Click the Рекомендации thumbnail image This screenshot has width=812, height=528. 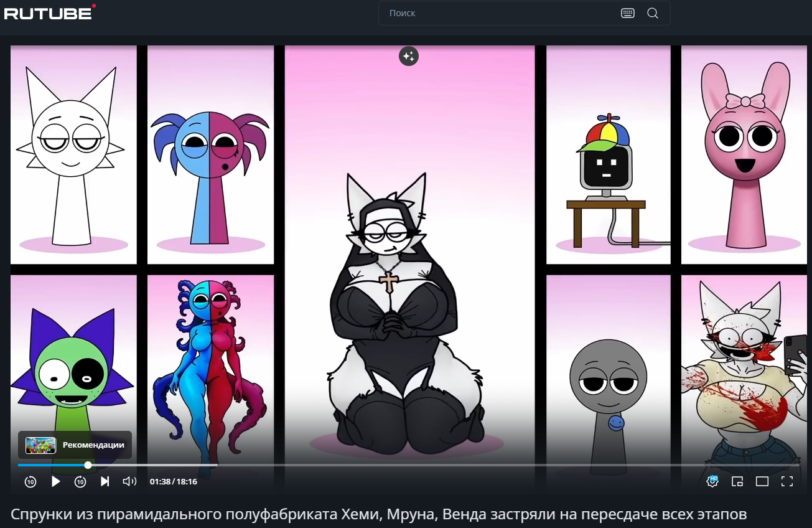[x=41, y=445]
